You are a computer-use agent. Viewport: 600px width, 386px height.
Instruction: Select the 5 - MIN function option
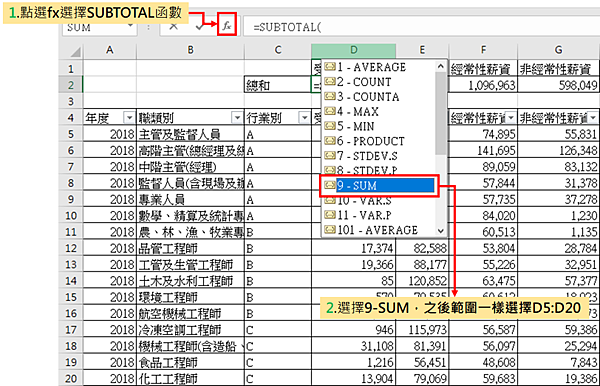coord(378,127)
